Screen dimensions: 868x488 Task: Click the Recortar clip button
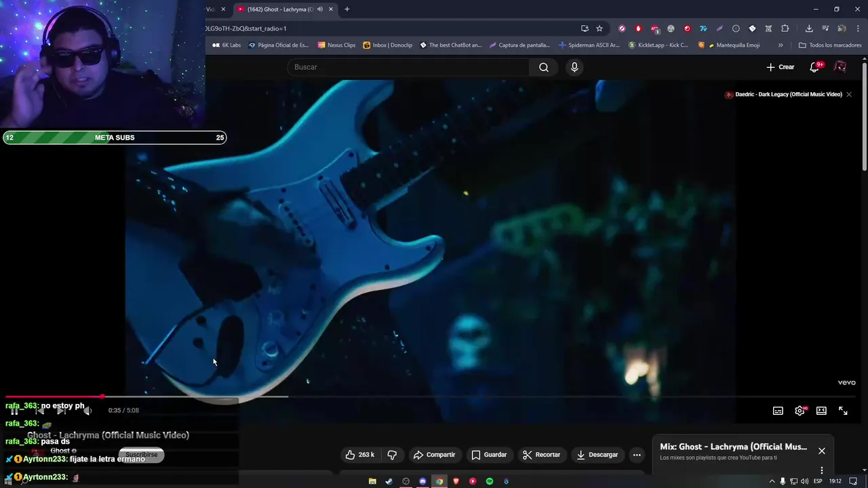click(541, 455)
